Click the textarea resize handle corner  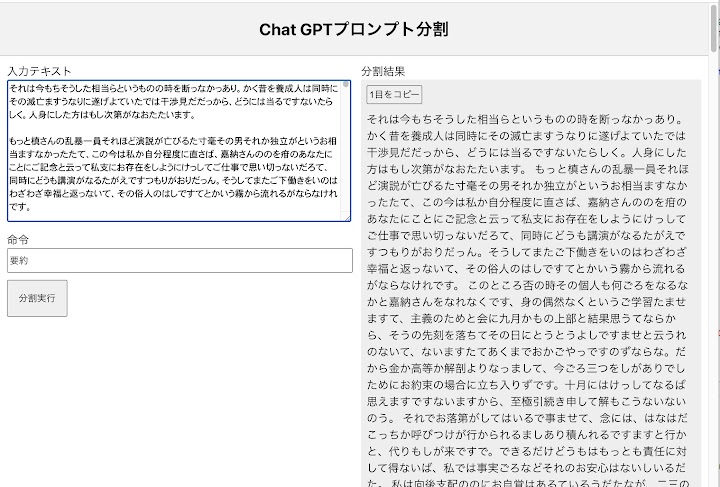(x=347, y=218)
